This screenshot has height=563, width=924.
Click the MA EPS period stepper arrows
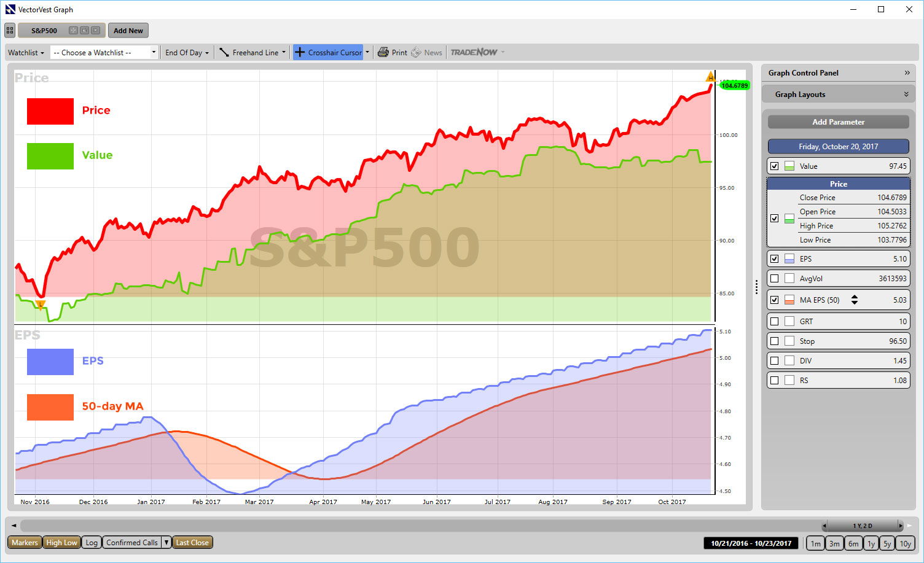coord(855,300)
